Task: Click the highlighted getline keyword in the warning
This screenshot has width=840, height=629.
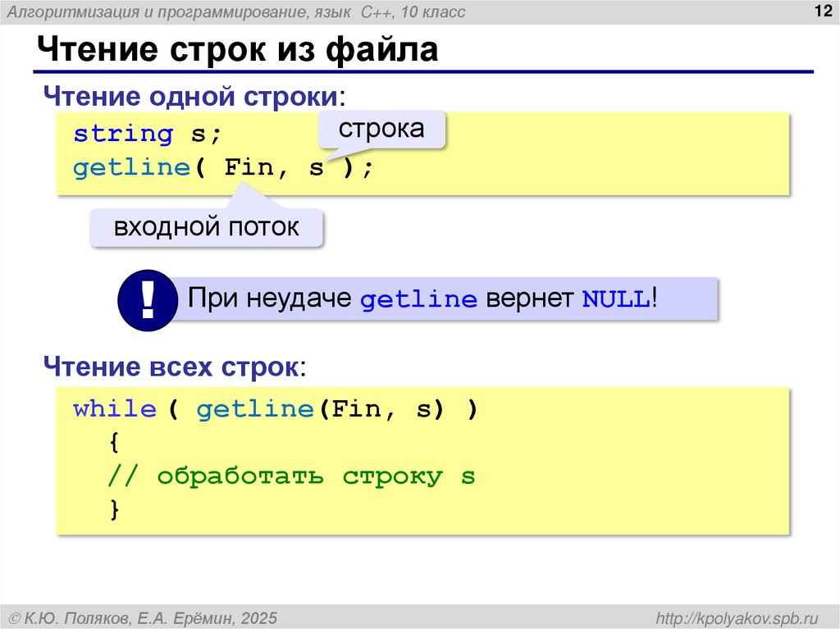Action: point(418,299)
